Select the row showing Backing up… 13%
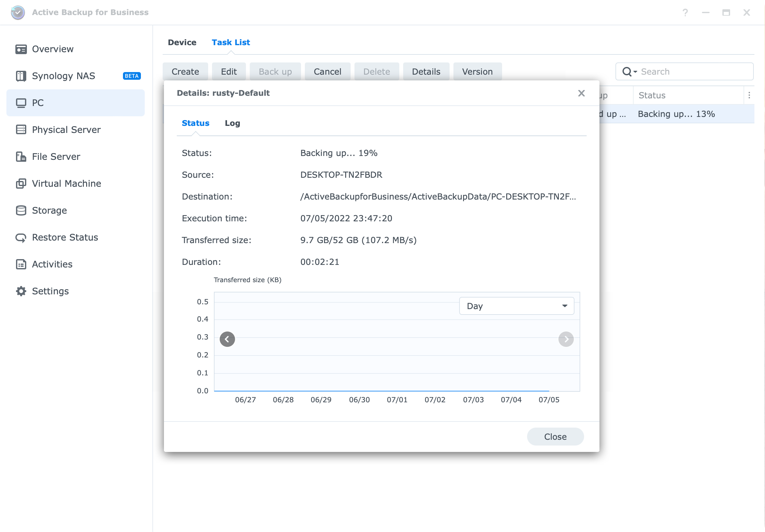Image resolution: width=765 pixels, height=532 pixels. click(676, 114)
